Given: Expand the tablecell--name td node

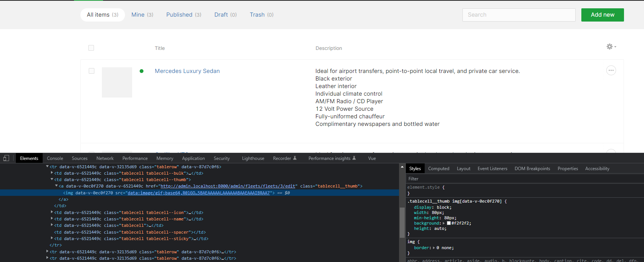Looking at the screenshot, I should pyautogui.click(x=52, y=219).
